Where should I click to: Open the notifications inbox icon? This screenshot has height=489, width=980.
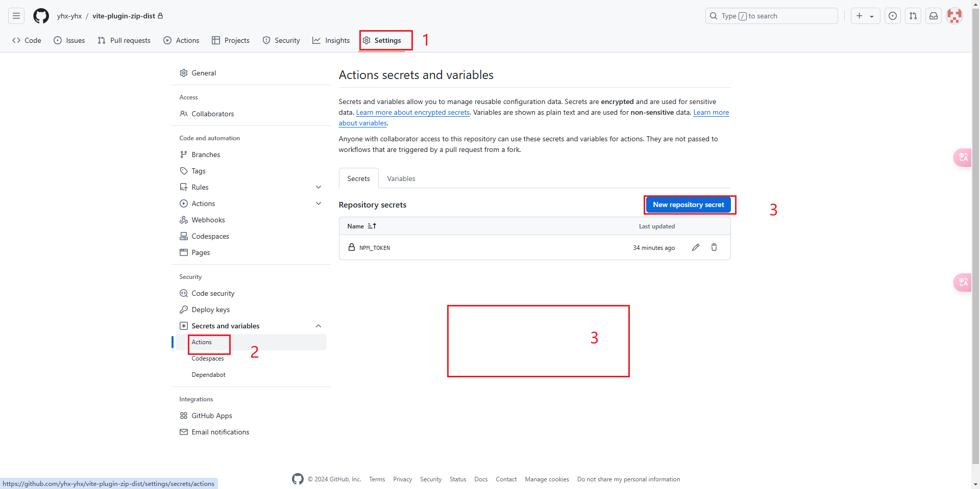click(x=934, y=16)
